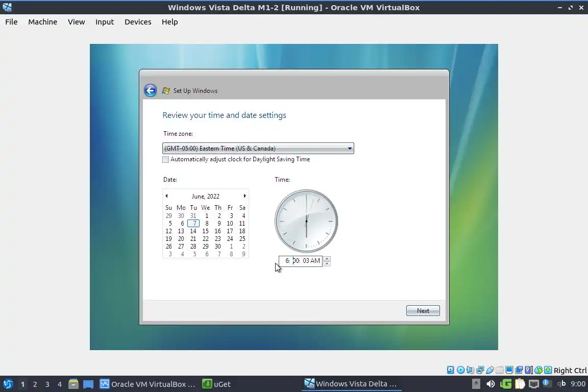The height and width of the screenshot is (392, 588).
Task: Click the 9:00 clock in system tray
Action: 578,384
